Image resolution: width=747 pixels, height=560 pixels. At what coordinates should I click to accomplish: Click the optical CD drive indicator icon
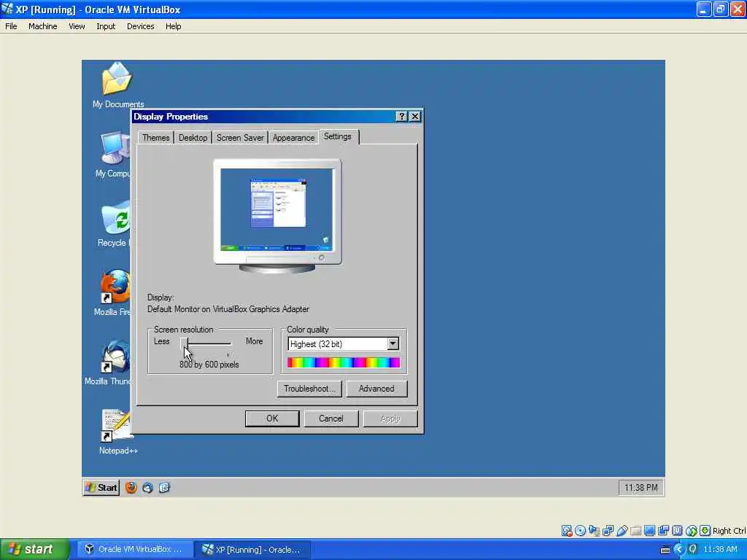[580, 531]
